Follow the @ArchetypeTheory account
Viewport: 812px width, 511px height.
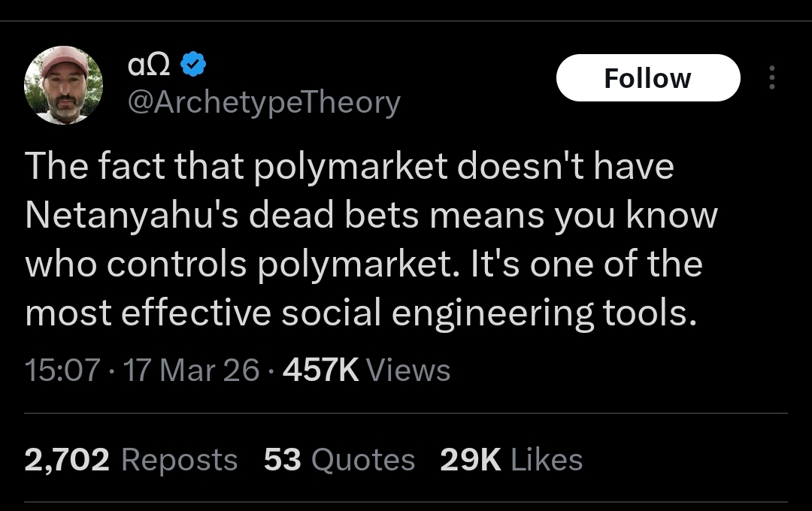[647, 78]
